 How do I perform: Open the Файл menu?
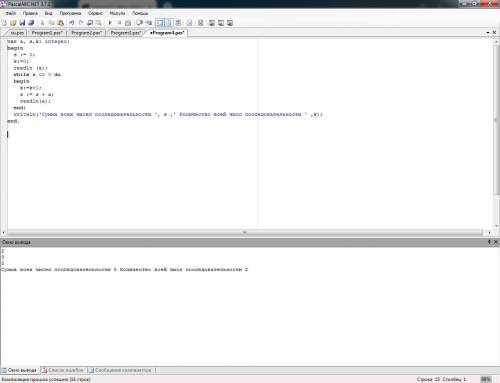point(11,13)
